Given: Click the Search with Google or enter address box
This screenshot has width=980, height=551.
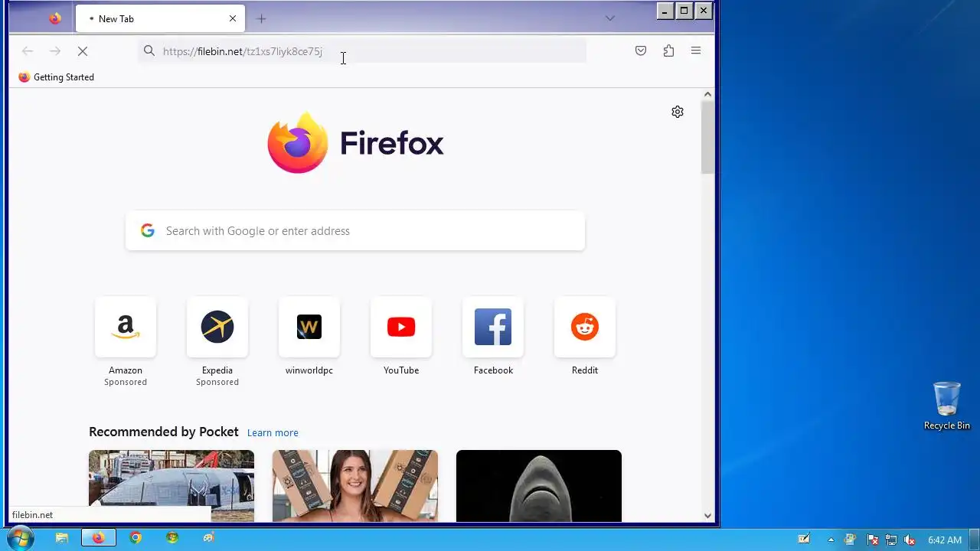Looking at the screenshot, I should point(355,231).
